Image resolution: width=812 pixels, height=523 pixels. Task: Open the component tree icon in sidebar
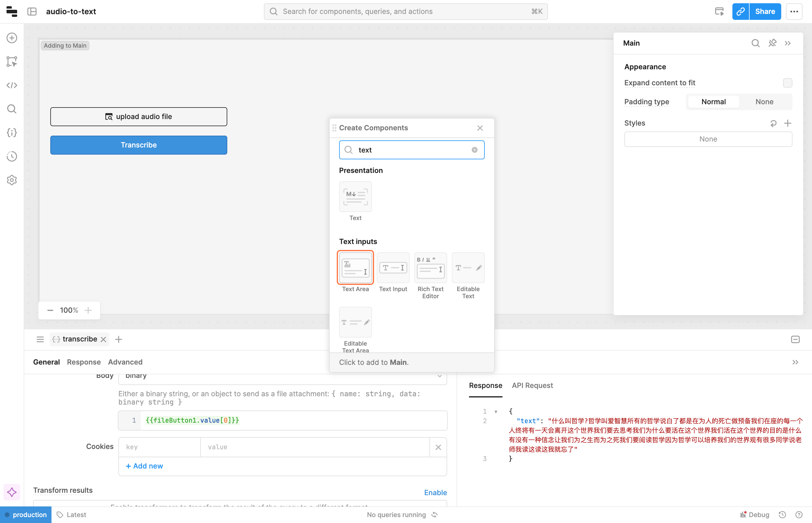tap(12, 62)
